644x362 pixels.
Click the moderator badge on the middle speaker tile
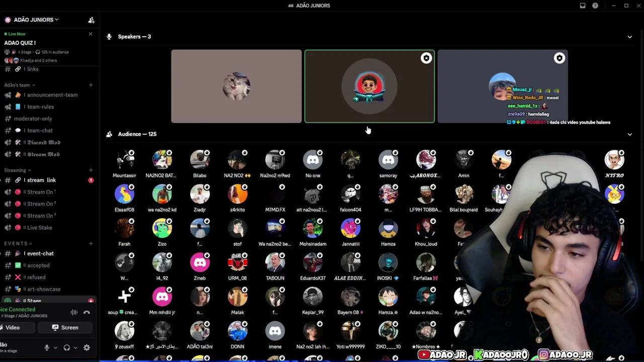click(x=426, y=58)
